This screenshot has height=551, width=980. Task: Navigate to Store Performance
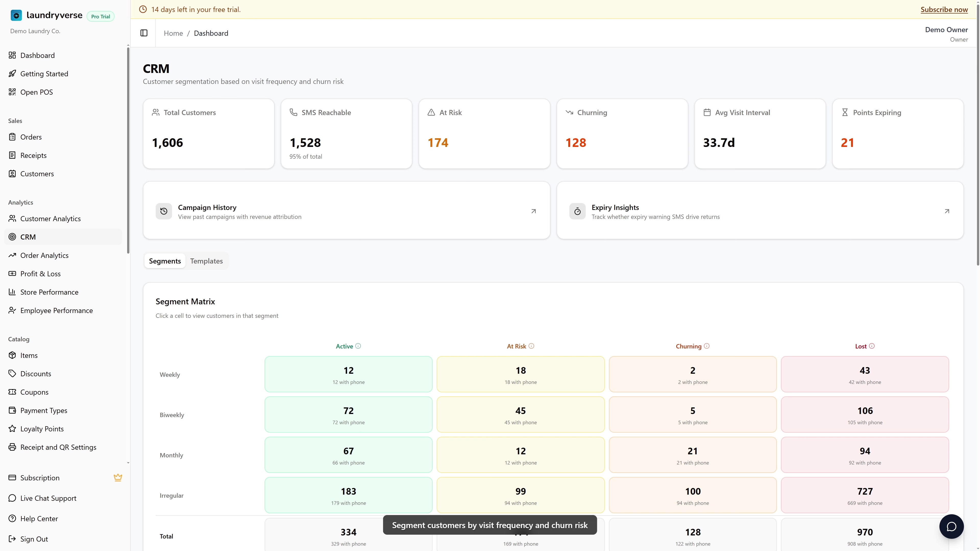coord(63,292)
